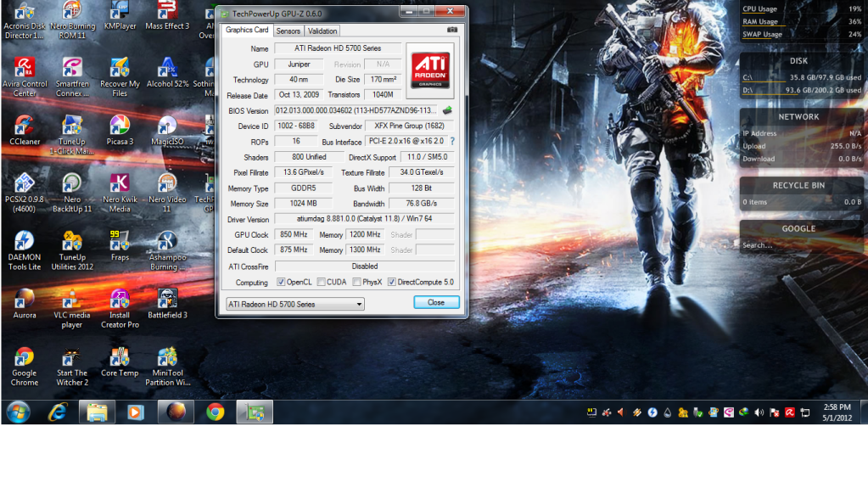868x488 pixels.
Task: Open Install Creator Pro icon
Action: pos(120,309)
